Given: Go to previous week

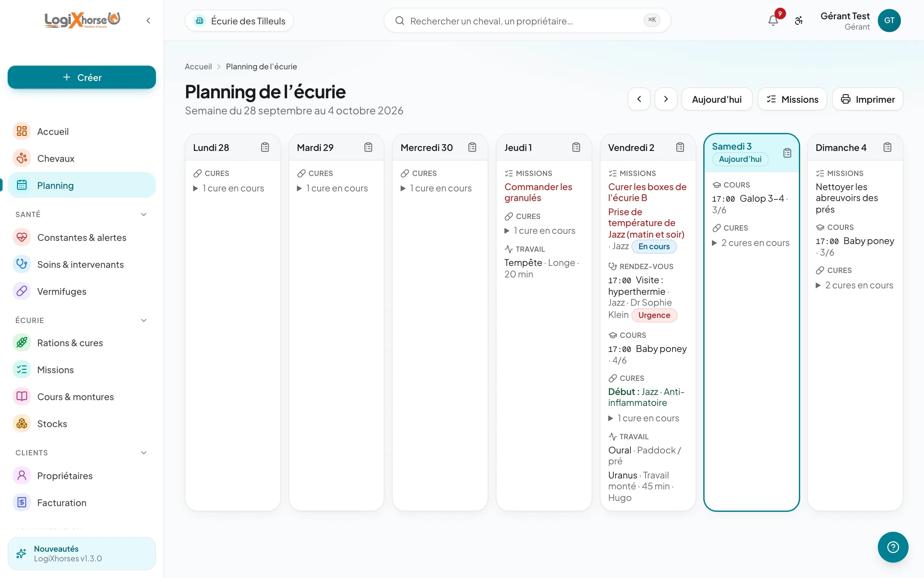Looking at the screenshot, I should (x=639, y=99).
